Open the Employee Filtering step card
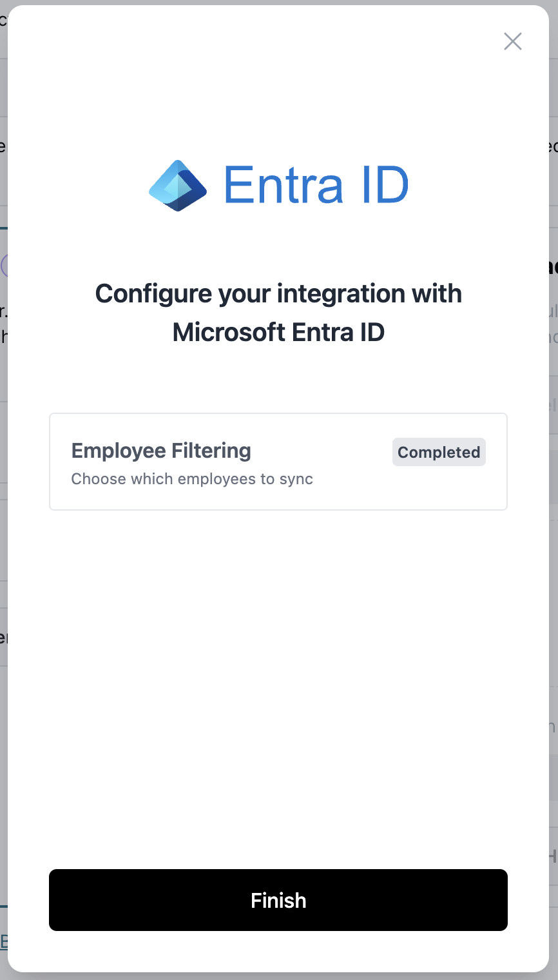This screenshot has height=980, width=558. click(x=278, y=462)
